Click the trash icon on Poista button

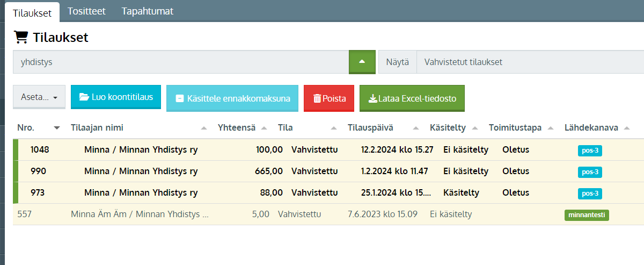[x=317, y=98]
